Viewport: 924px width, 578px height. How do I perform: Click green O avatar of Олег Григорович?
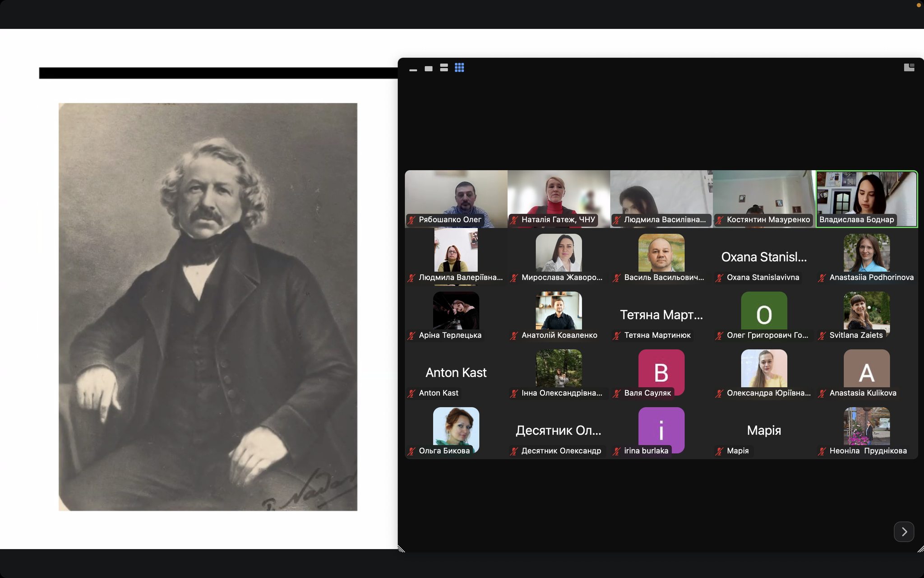764,311
